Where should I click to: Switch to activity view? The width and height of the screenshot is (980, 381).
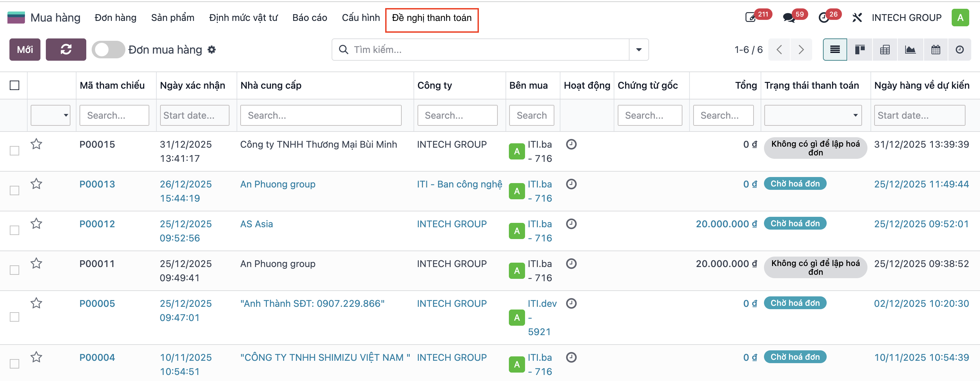tap(959, 50)
